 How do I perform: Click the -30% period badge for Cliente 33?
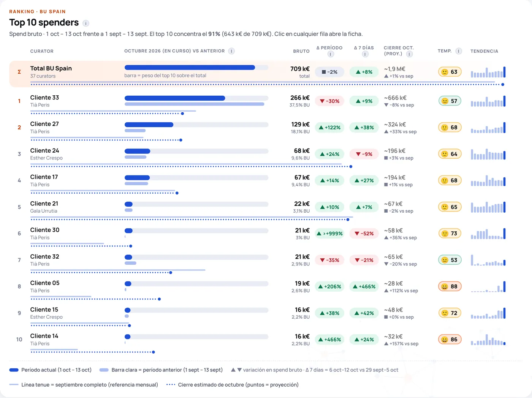pos(329,101)
